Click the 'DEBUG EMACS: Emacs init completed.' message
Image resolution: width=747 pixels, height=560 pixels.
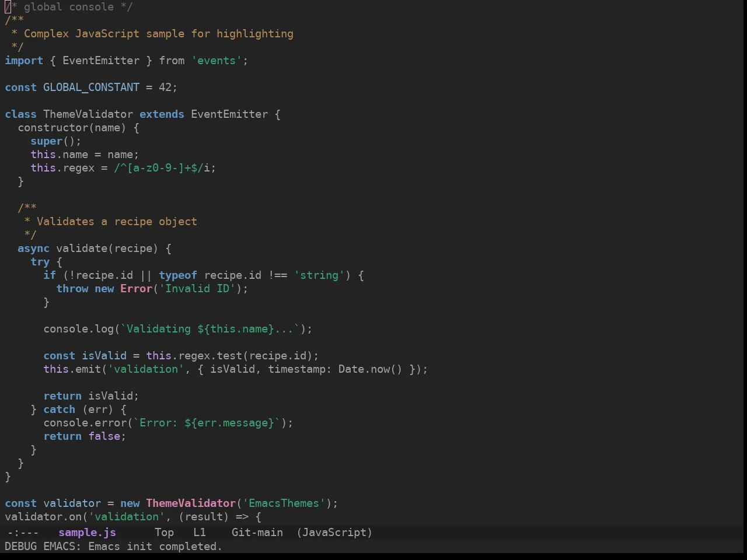(114, 547)
